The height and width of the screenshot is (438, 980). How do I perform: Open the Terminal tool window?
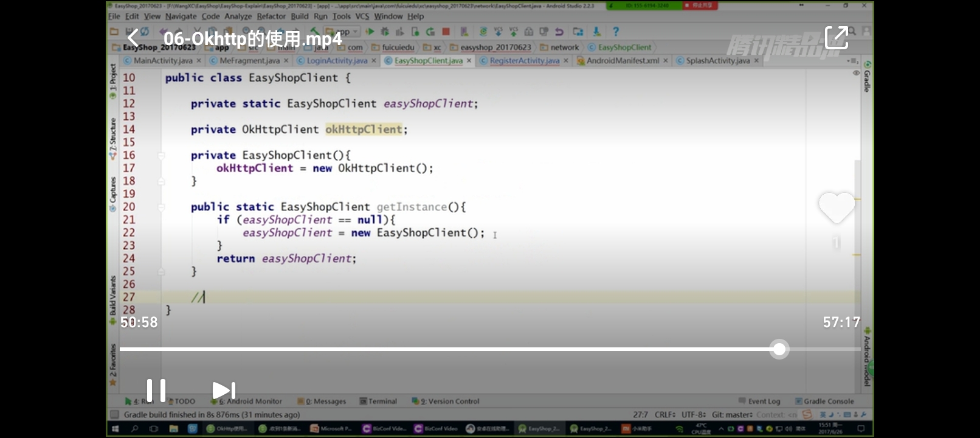click(x=378, y=401)
